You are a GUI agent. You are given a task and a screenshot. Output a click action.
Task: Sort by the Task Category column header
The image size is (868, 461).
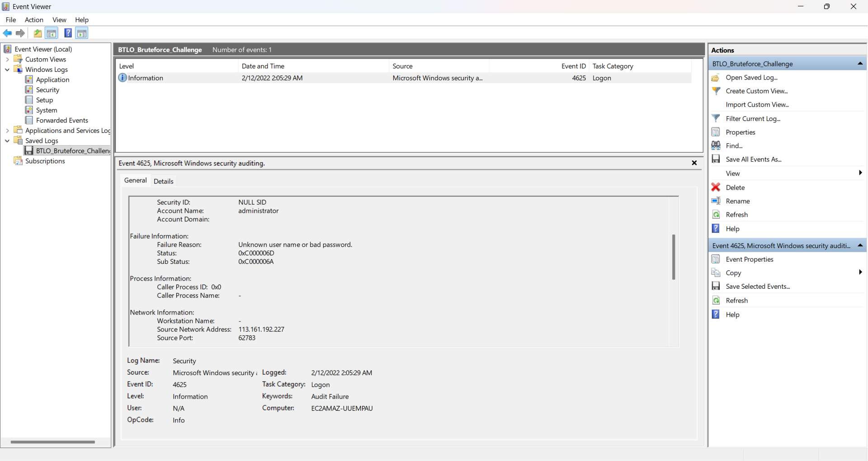[640, 66]
